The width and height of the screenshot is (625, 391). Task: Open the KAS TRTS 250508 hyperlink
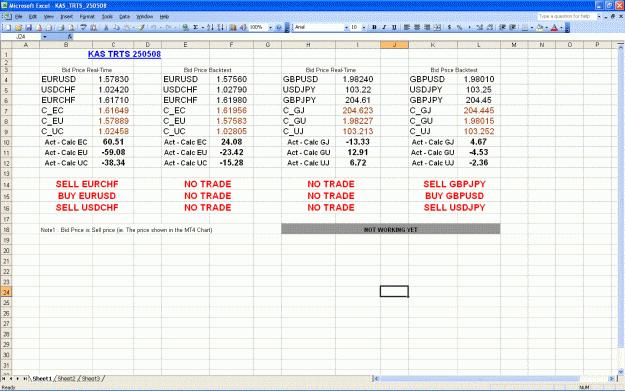tap(124, 54)
